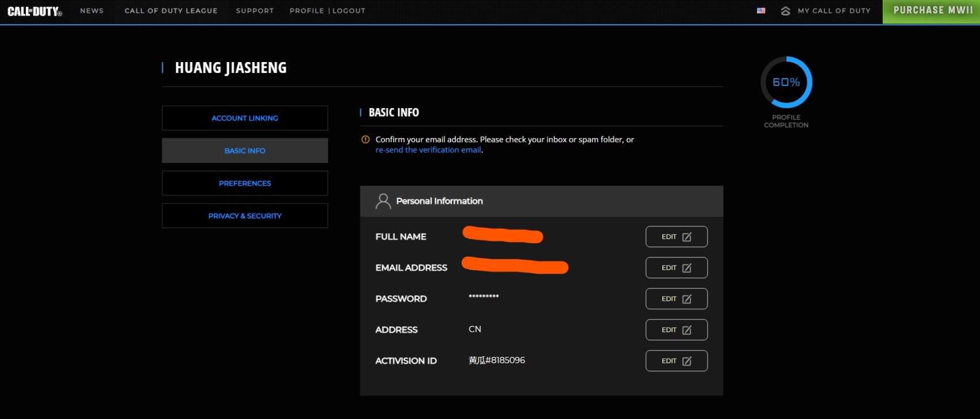Click the Profile link in header
The image size is (980, 419).
click(x=307, y=11)
